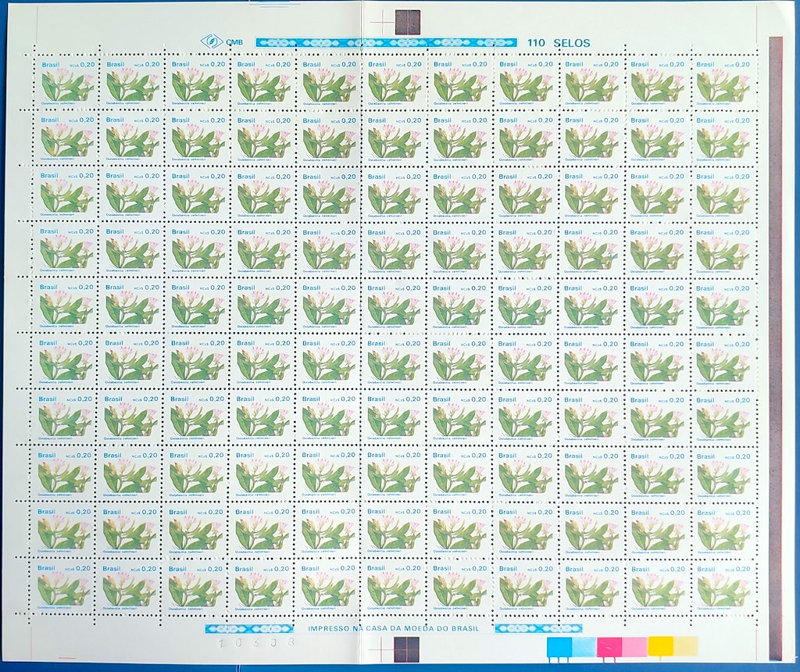Viewport: 800px width, 672px height.
Task: Click the dark registration square at bottom margin
Action: pos(407,649)
